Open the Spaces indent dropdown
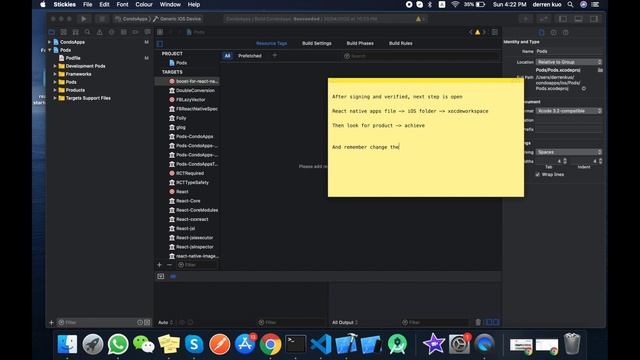640x360 pixels. [x=569, y=152]
